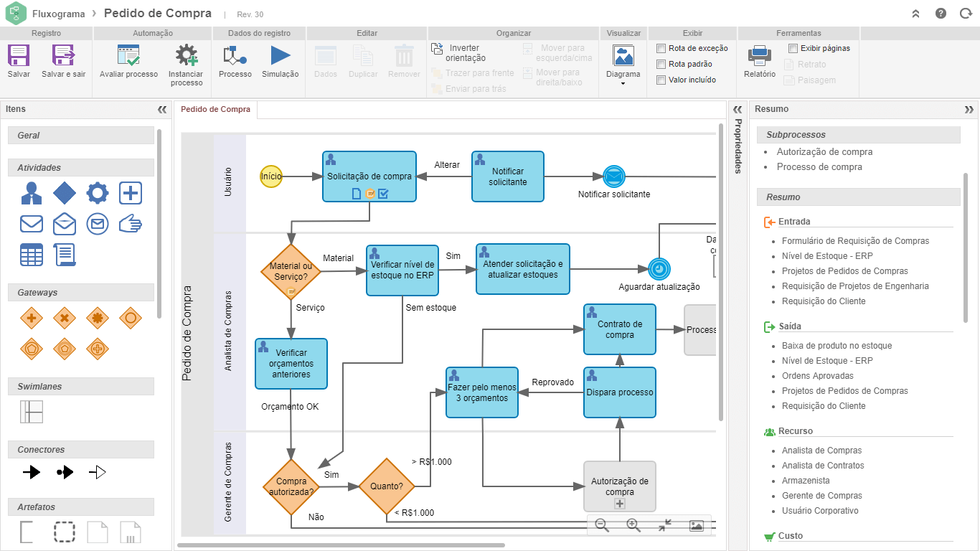Check the Exibir páginas checkbox

pos(793,48)
